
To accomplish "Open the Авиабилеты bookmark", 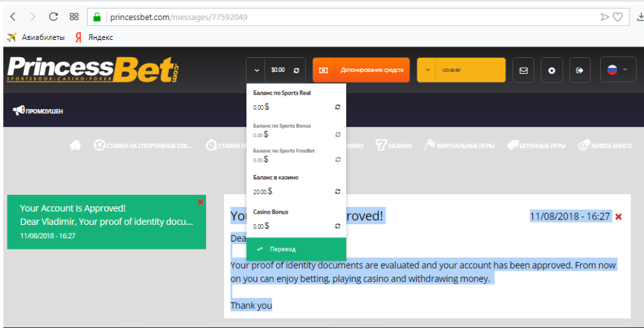I will pyautogui.click(x=36, y=37).
